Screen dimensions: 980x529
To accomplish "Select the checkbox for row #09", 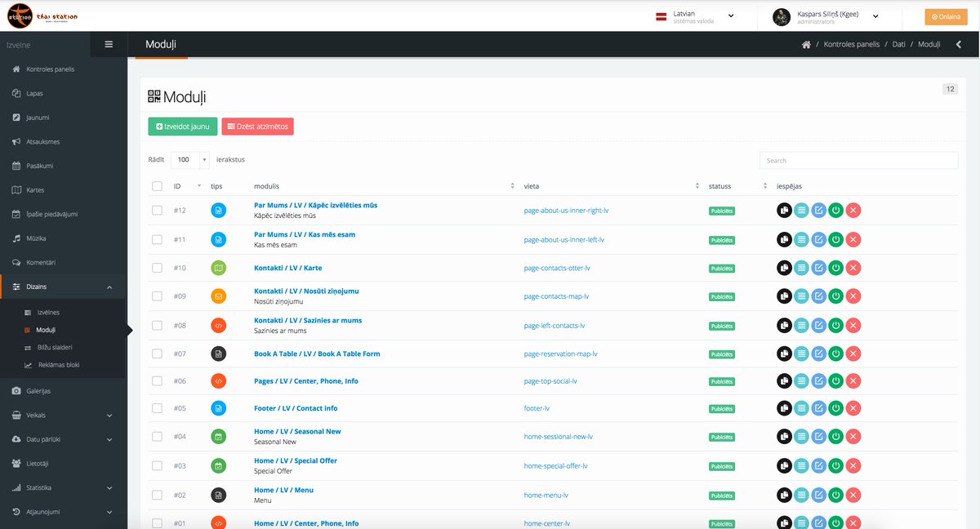I will coord(157,296).
